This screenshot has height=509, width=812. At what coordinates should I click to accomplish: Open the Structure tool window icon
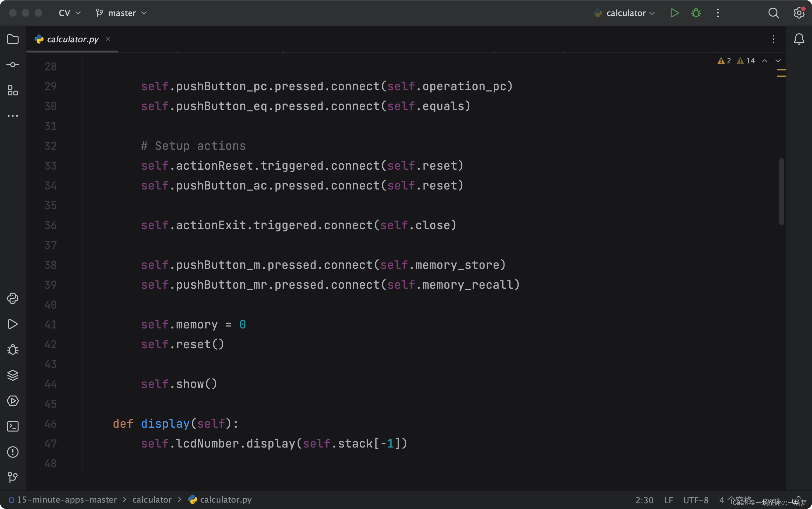pos(13,90)
